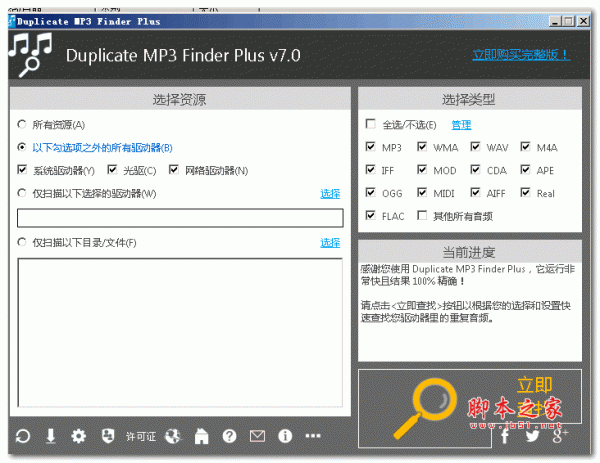600x463 pixels.
Task: Click the 选择类型 panel header
Action: [x=470, y=99]
